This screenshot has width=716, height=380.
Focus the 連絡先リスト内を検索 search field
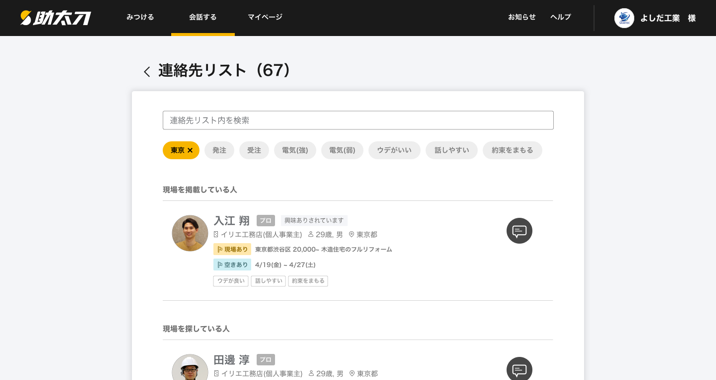[358, 120]
